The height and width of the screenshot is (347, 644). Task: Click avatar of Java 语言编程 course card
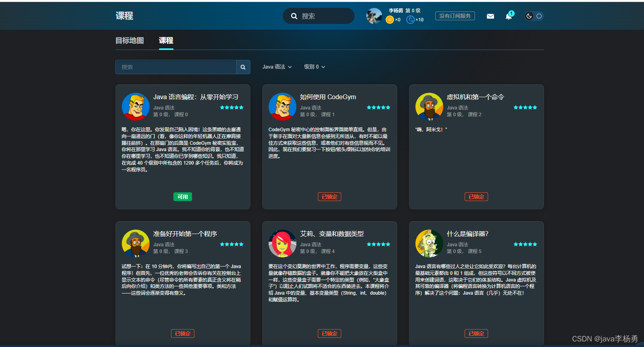[x=136, y=107]
